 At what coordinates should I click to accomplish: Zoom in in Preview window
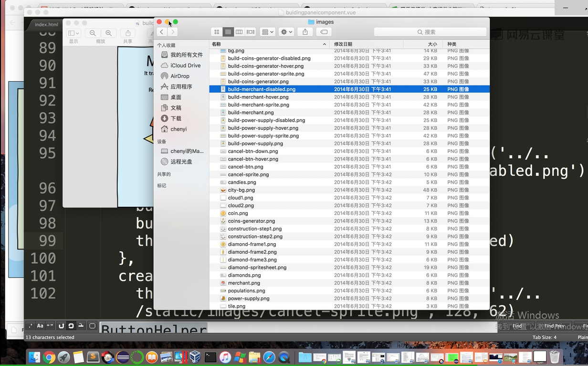(x=108, y=33)
